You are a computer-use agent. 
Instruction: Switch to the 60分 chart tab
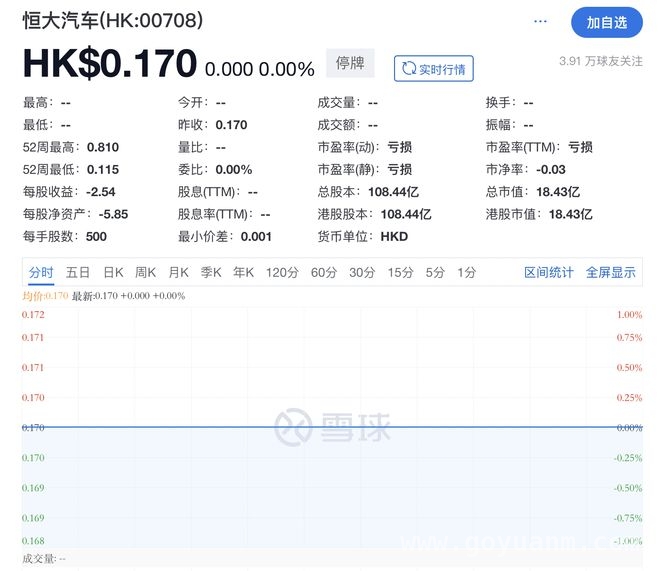click(324, 273)
